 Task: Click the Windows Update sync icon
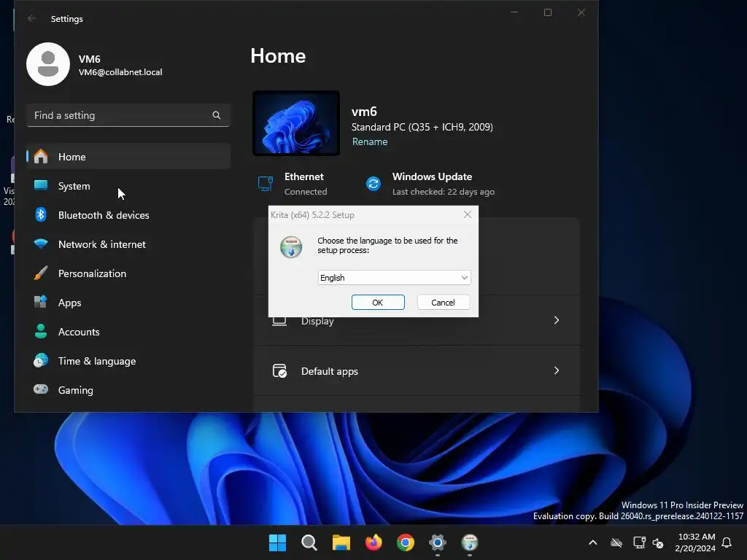click(373, 183)
